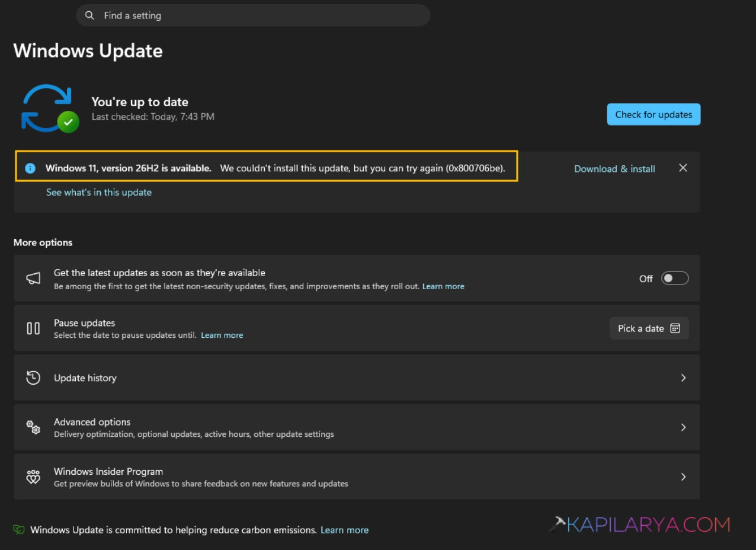Click 'Advanced options' row title
Image resolution: width=756 pixels, height=550 pixels.
coord(92,422)
